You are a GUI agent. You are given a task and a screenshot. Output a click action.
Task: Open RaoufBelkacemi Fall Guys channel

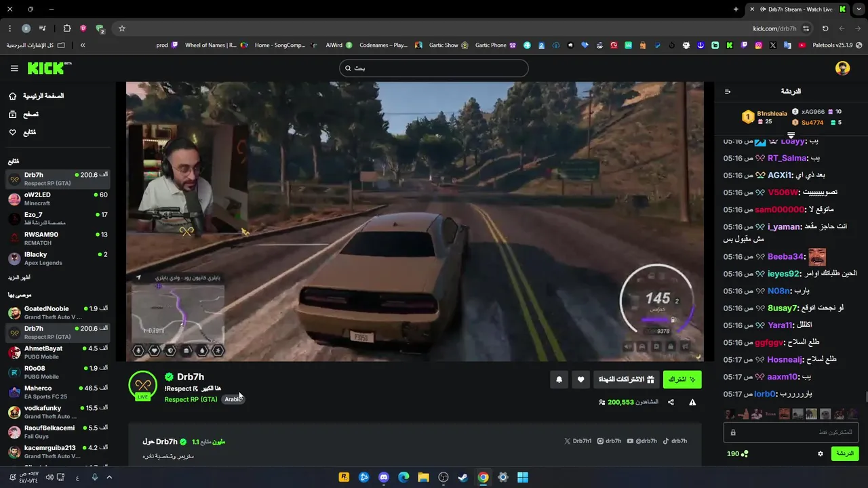click(58, 432)
